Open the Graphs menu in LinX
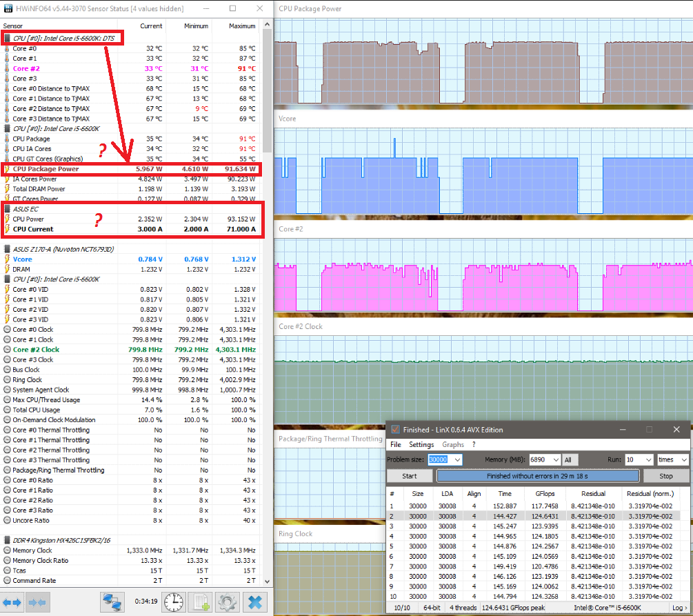Viewport: 693px width, 616px height. 453,444
